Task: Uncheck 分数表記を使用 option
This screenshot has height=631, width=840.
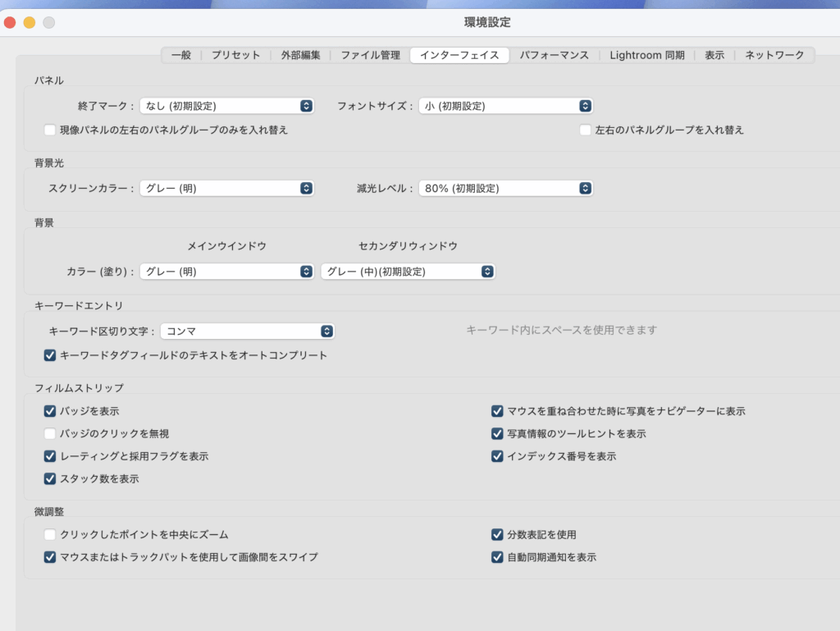Action: 497,535
